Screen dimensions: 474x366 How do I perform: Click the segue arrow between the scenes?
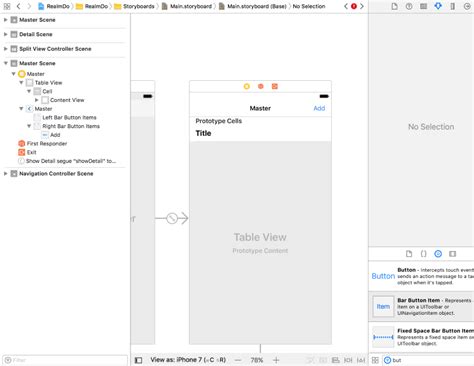(172, 218)
